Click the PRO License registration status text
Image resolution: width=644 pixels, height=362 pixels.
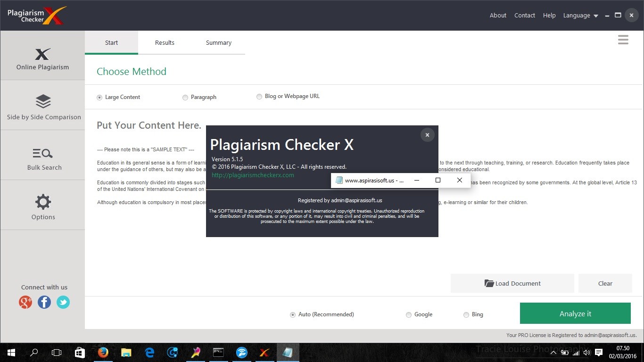(x=571, y=335)
